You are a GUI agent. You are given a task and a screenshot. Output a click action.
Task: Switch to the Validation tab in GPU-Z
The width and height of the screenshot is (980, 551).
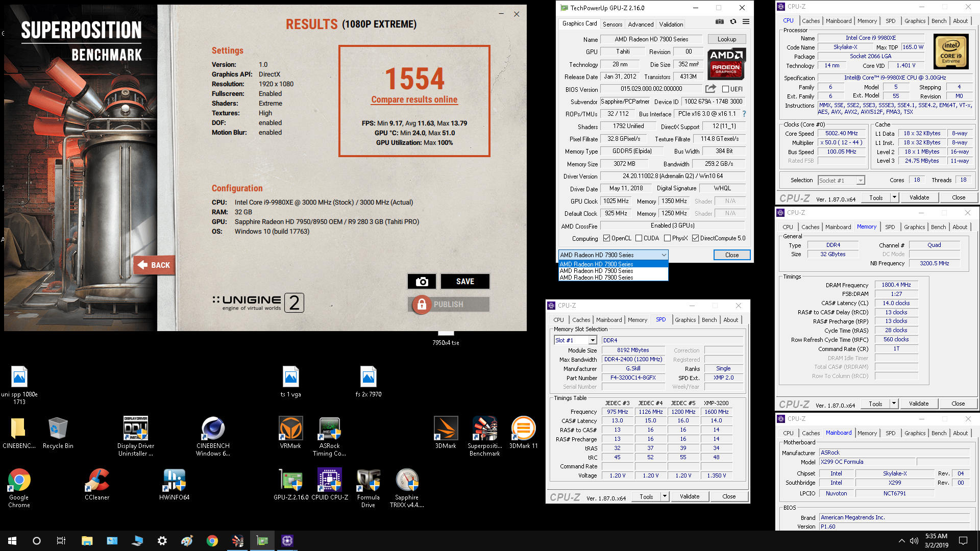671,24
